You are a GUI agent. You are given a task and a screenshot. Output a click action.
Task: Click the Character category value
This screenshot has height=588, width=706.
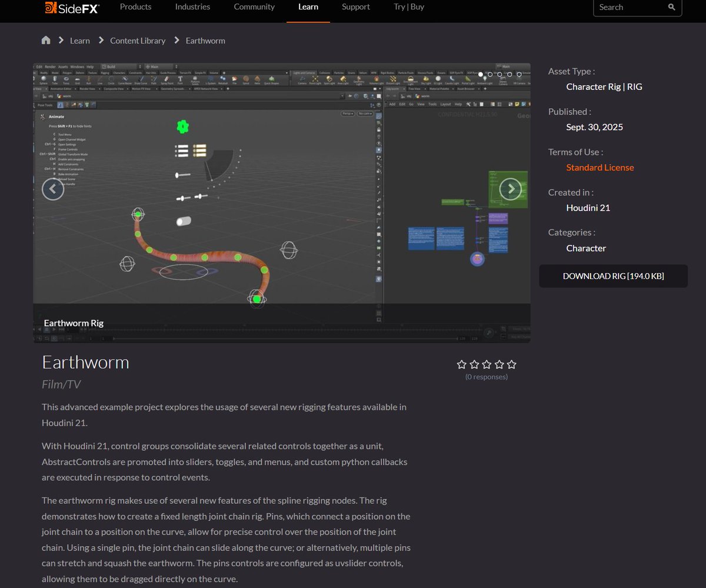pyautogui.click(x=586, y=248)
